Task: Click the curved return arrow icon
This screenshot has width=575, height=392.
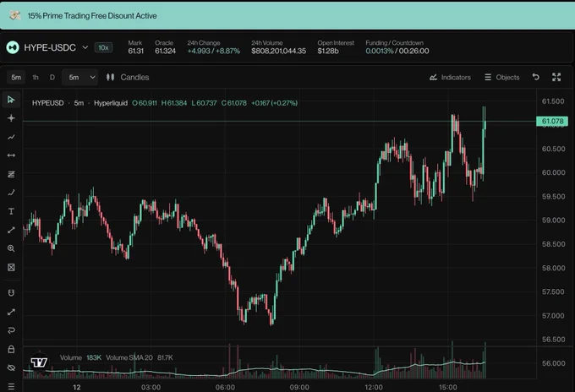Action: [x=11, y=330]
